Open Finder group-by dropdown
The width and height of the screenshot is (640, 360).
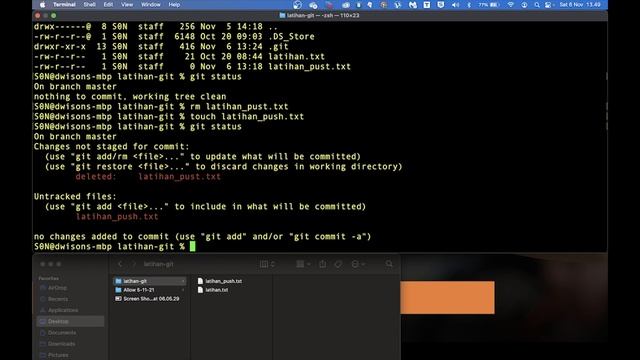pyautogui.click(x=303, y=264)
